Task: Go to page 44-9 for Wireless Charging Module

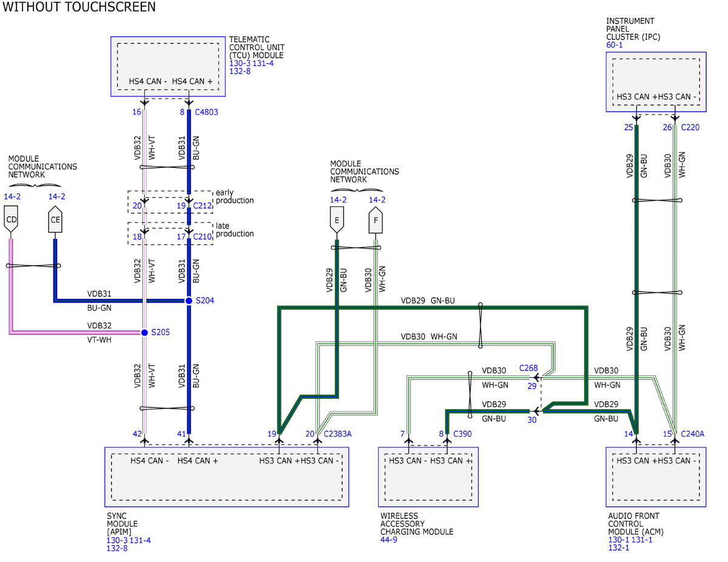Action: [x=389, y=540]
